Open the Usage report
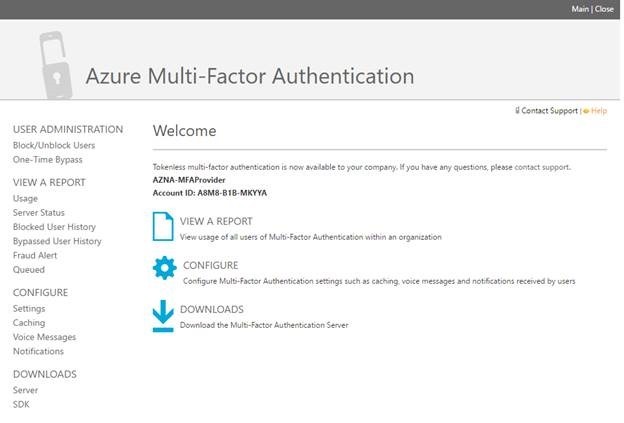Image resolution: width=624 pixels, height=423 pixels. [x=25, y=198]
